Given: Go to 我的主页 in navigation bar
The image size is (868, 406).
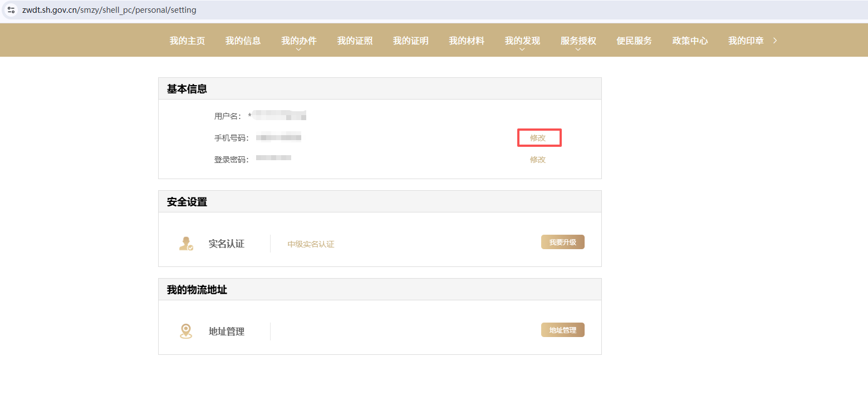Looking at the screenshot, I should pos(187,41).
